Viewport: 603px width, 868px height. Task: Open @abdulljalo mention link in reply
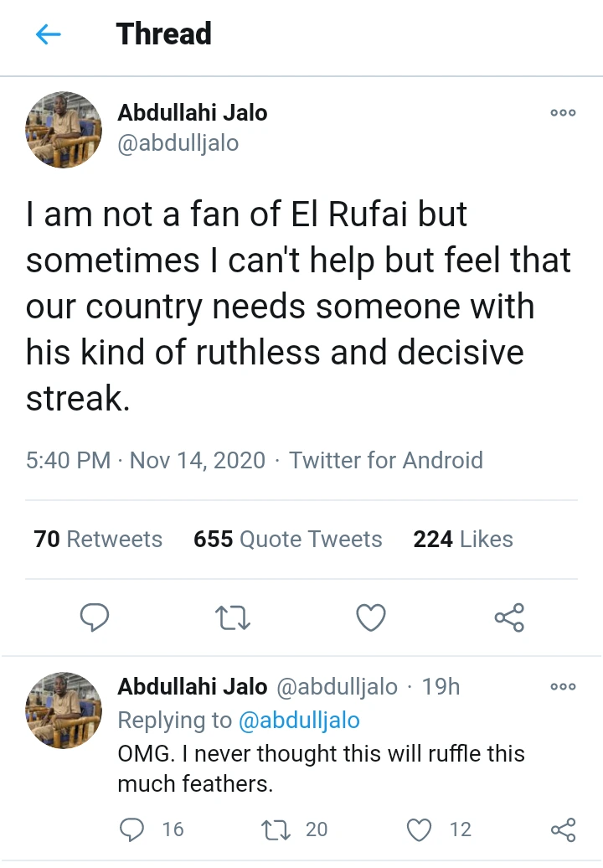click(299, 721)
